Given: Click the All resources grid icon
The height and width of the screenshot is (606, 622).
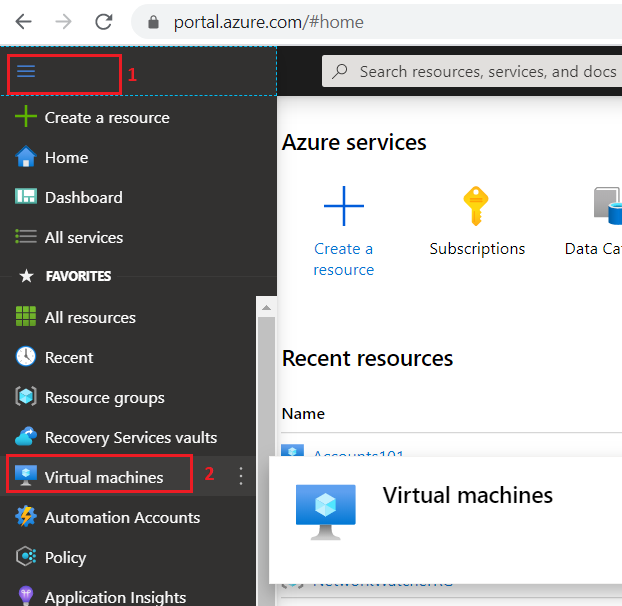Looking at the screenshot, I should point(26,316).
